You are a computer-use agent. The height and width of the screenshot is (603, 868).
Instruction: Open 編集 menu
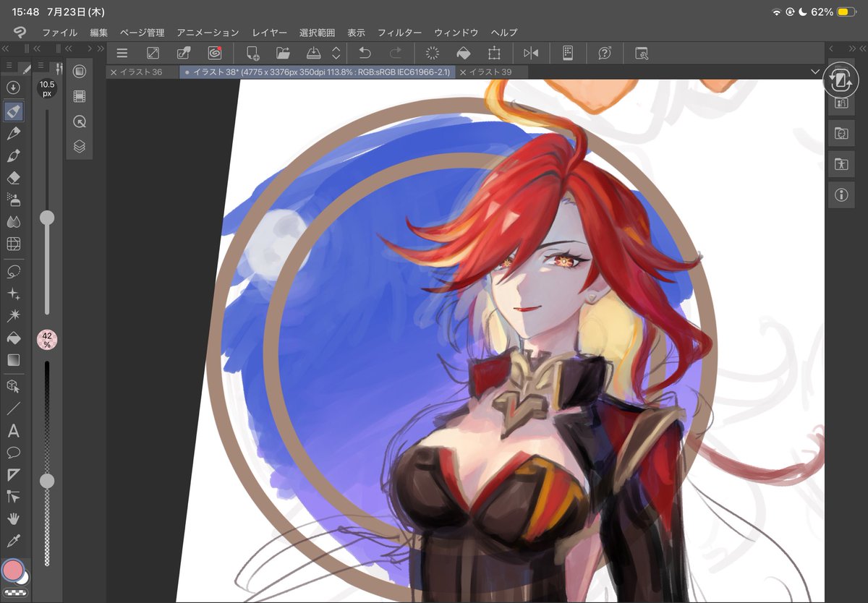click(x=99, y=33)
